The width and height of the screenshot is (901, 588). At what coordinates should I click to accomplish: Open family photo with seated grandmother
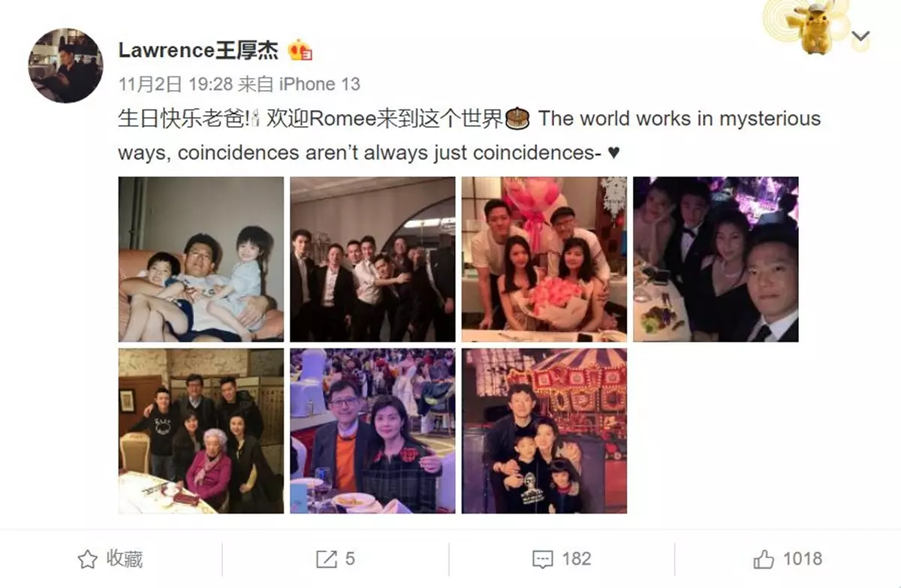[x=201, y=431]
